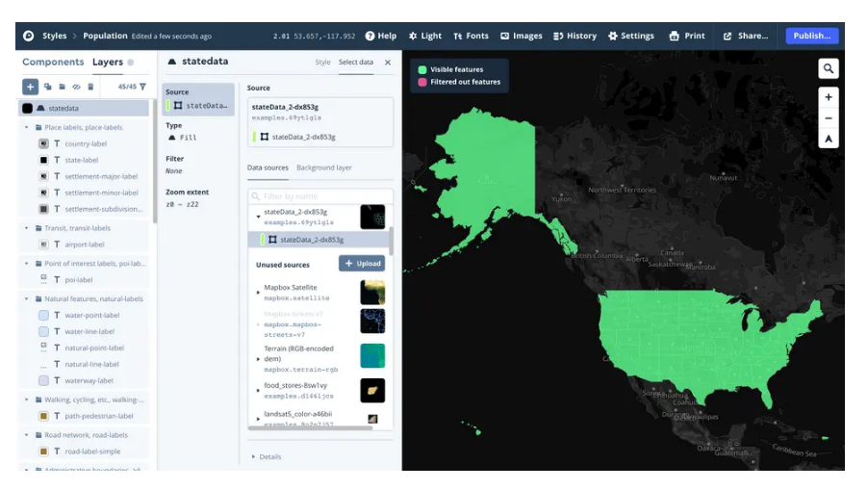Open the layer filter funnel icon

click(x=142, y=87)
